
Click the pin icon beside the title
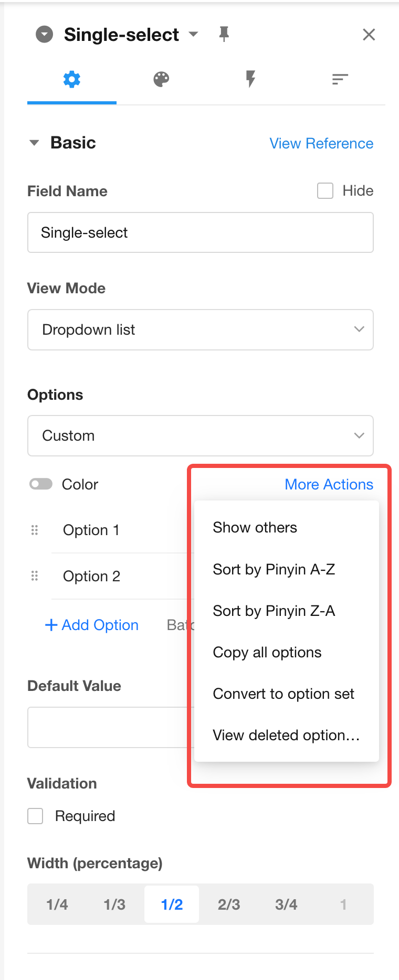pyautogui.click(x=224, y=35)
